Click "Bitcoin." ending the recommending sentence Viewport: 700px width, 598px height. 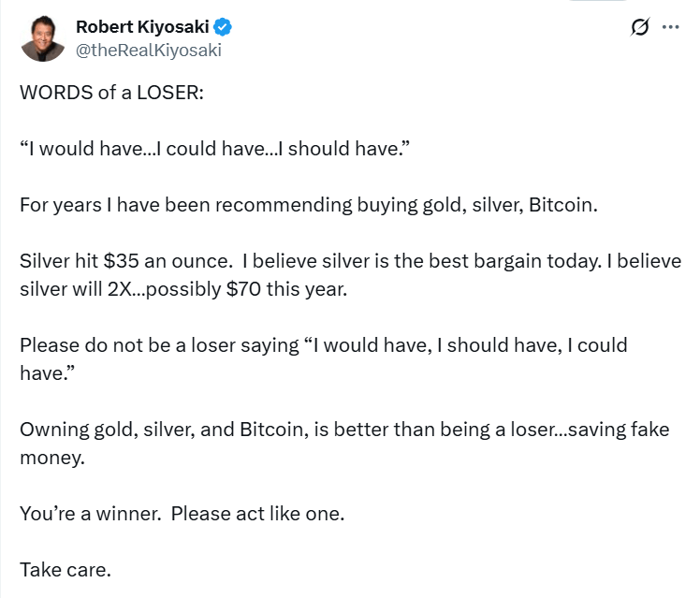[562, 205]
